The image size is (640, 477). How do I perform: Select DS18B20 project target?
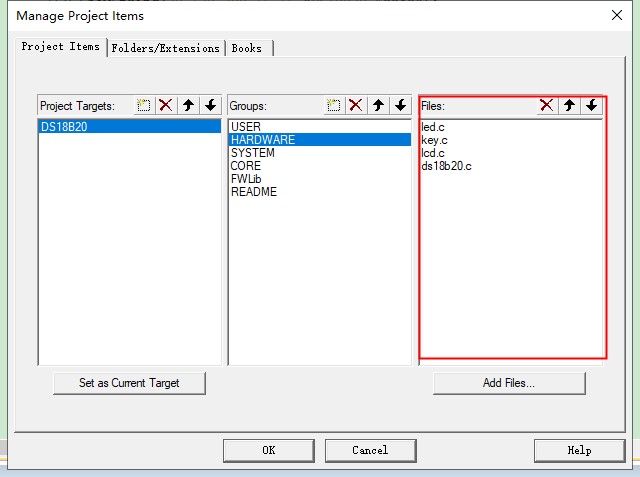point(129,126)
